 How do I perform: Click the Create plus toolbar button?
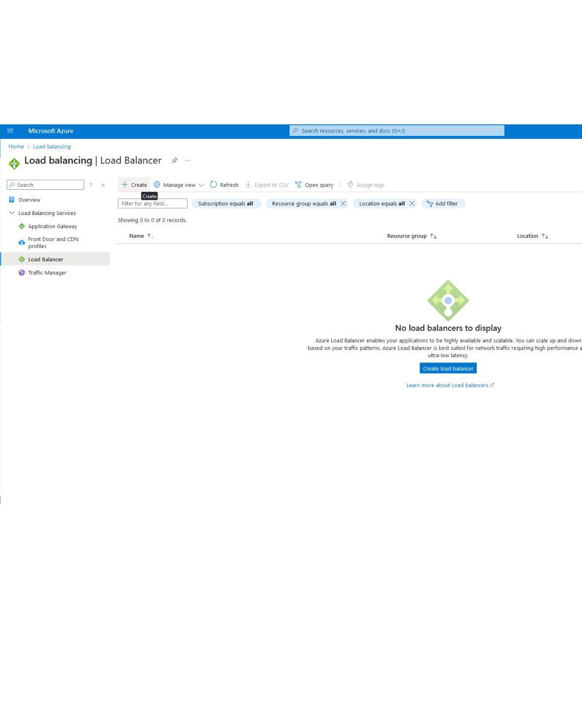click(134, 185)
